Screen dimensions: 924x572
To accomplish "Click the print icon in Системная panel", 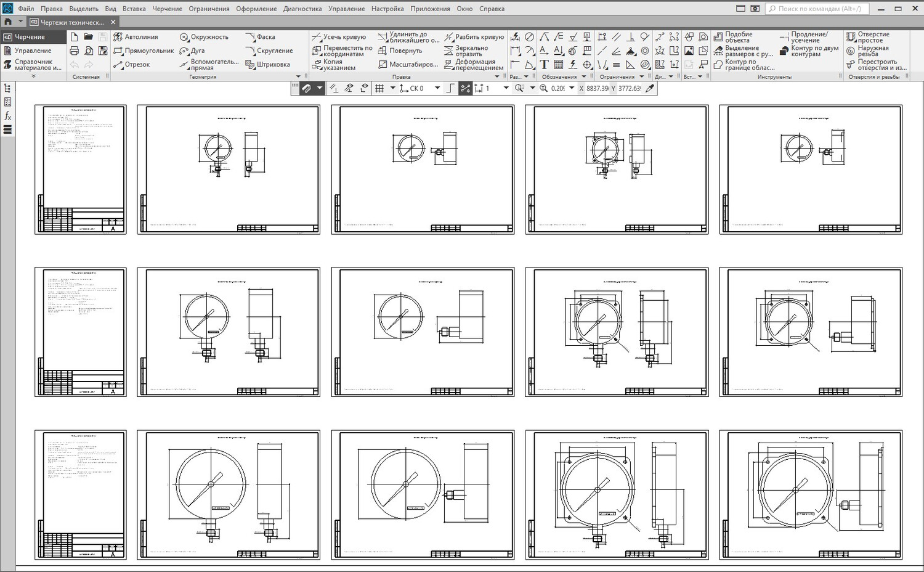I will pyautogui.click(x=75, y=51).
